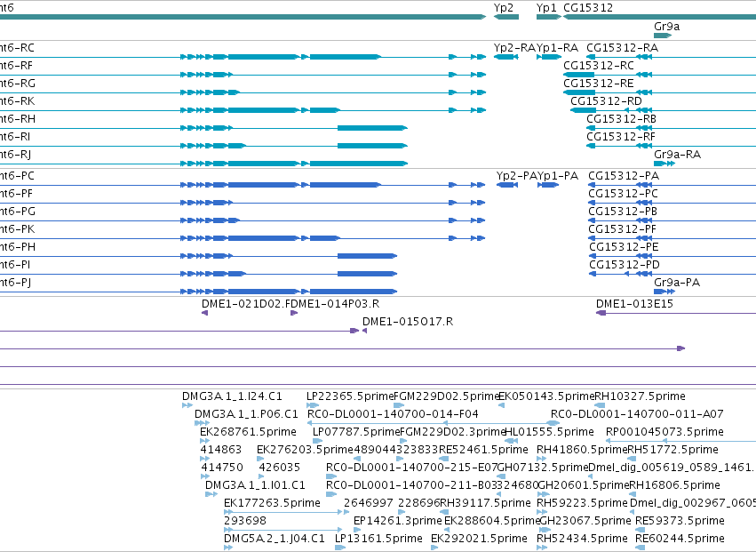Select the RH52434.5prime EST label
This screenshot has height=552, width=756.
[582, 539]
